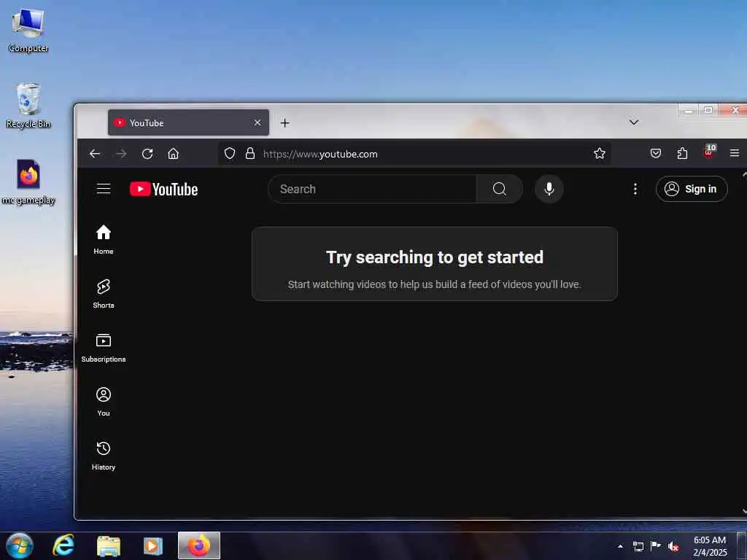Open YouTube settings three-dot menu
Screen dimensions: 747x560
(x=635, y=189)
